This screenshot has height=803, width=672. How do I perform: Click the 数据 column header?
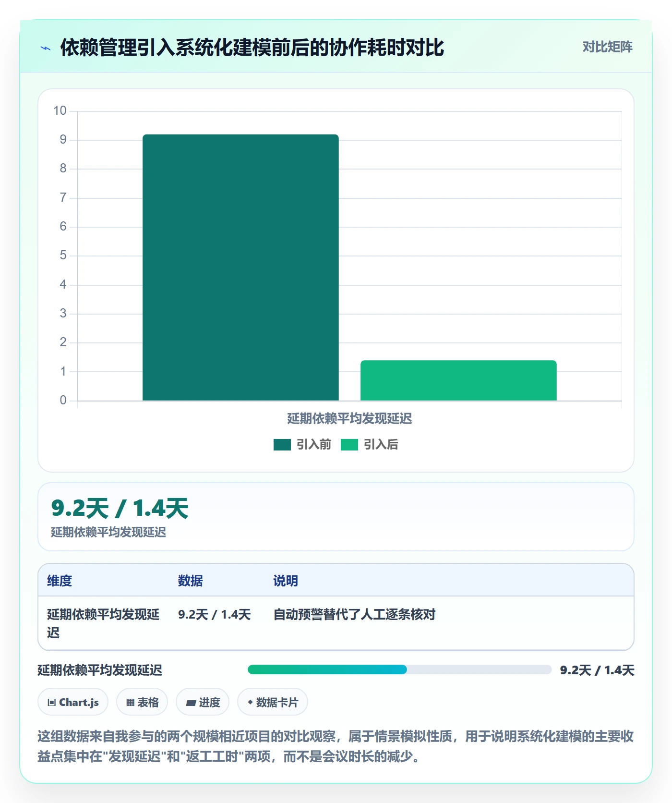(x=191, y=581)
